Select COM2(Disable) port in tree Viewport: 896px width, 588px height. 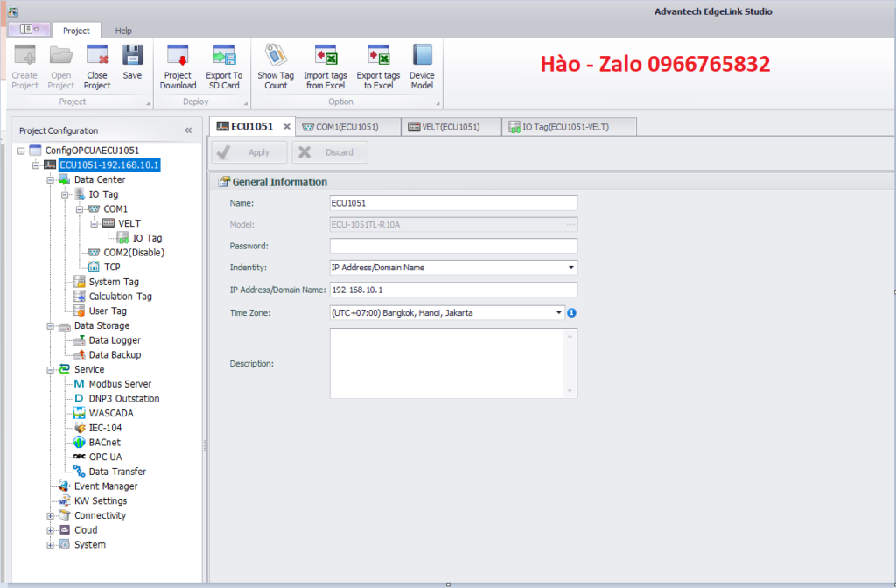click(134, 253)
